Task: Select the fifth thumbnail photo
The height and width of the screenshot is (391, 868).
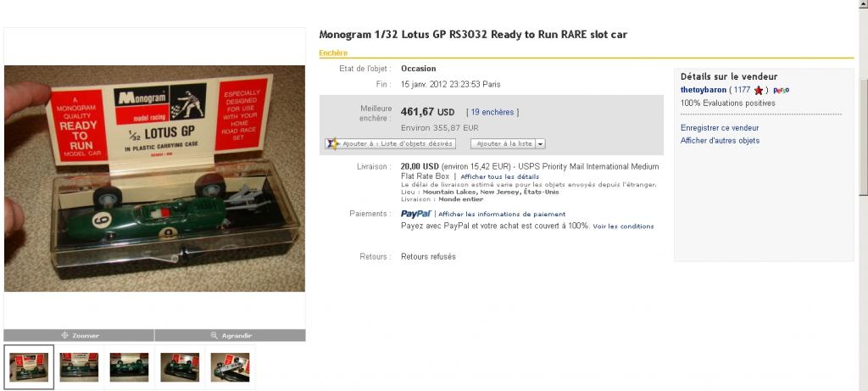Action: 230,367
